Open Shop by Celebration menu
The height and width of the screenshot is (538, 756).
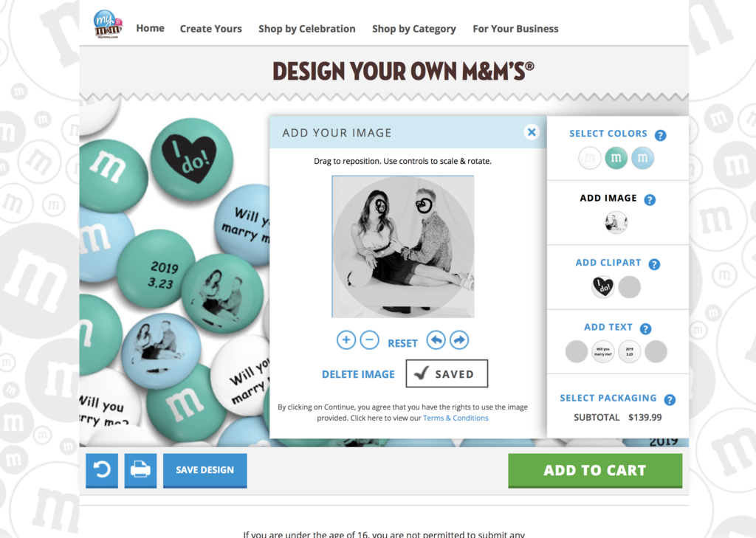point(306,29)
